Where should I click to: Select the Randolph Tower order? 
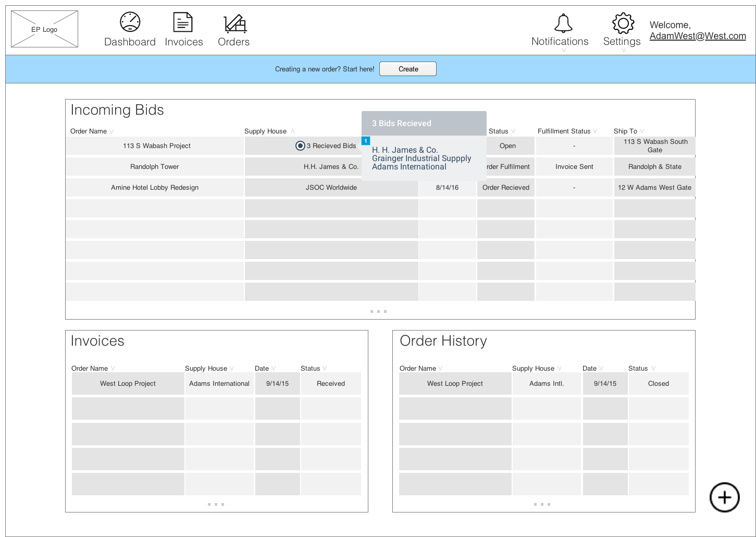click(x=155, y=167)
